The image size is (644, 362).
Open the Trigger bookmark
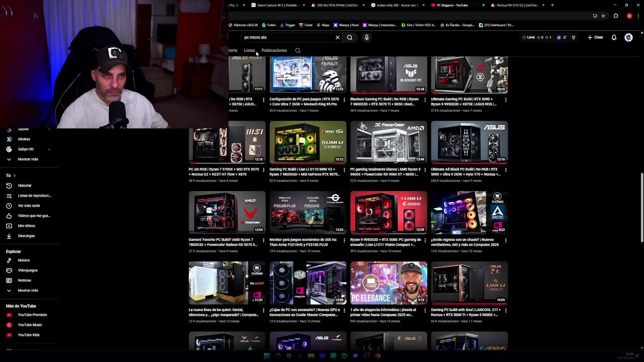(x=288, y=25)
